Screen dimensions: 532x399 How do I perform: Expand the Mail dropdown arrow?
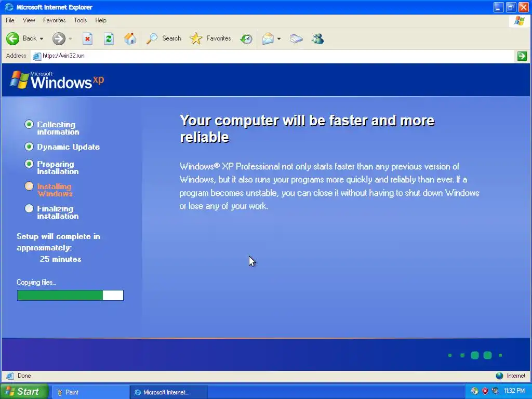(279, 38)
